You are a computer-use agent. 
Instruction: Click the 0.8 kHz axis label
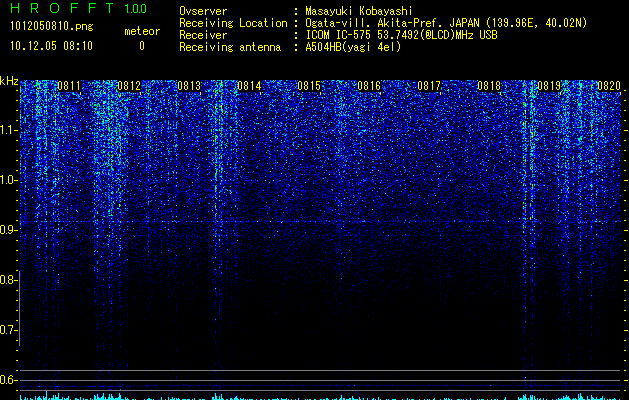tap(8, 280)
